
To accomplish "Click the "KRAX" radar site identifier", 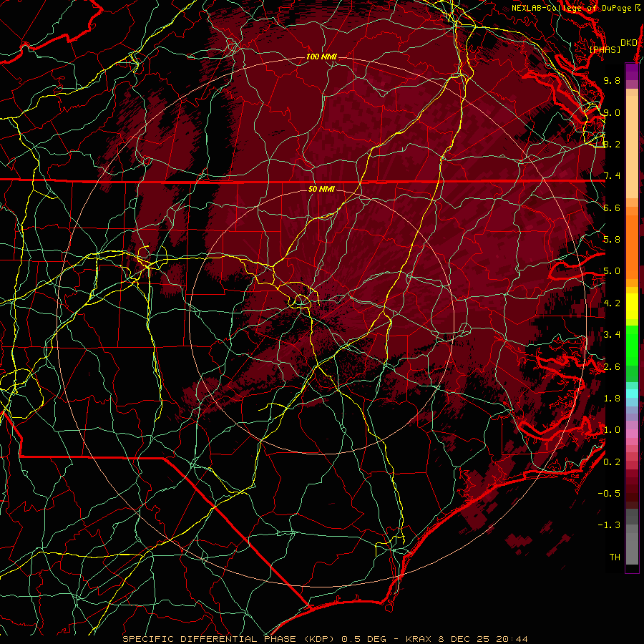I will 420,639.
